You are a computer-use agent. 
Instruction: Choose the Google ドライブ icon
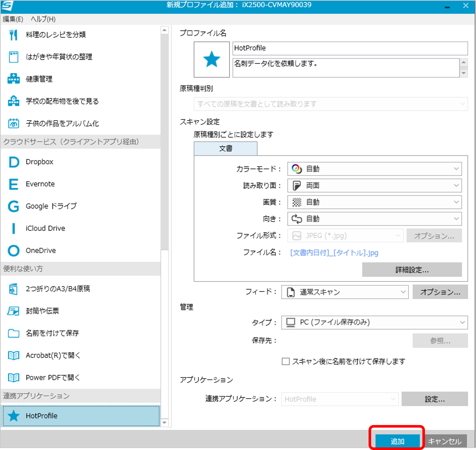pyautogui.click(x=14, y=206)
